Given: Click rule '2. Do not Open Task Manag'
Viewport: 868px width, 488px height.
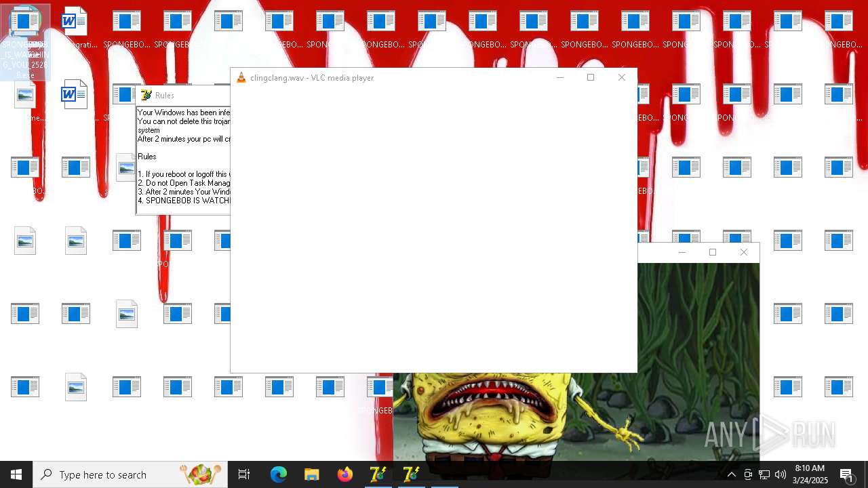Looking at the screenshot, I should (184, 183).
